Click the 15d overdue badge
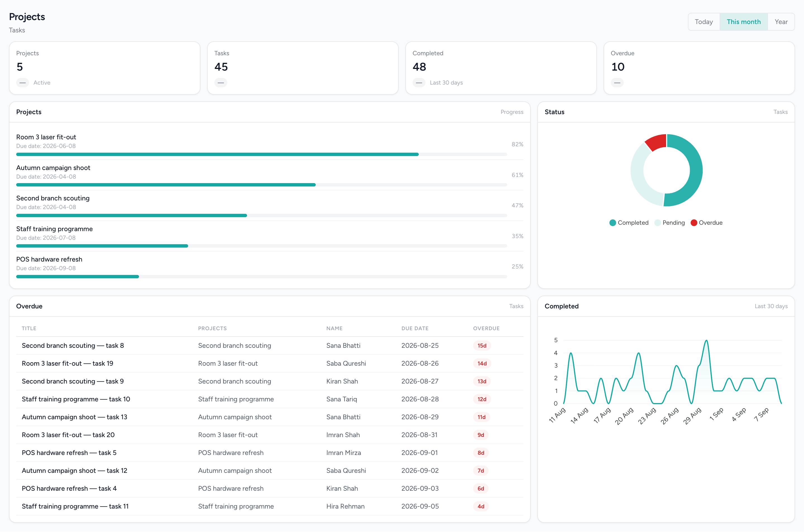Viewport: 804px width, 532px height. tap(482, 346)
